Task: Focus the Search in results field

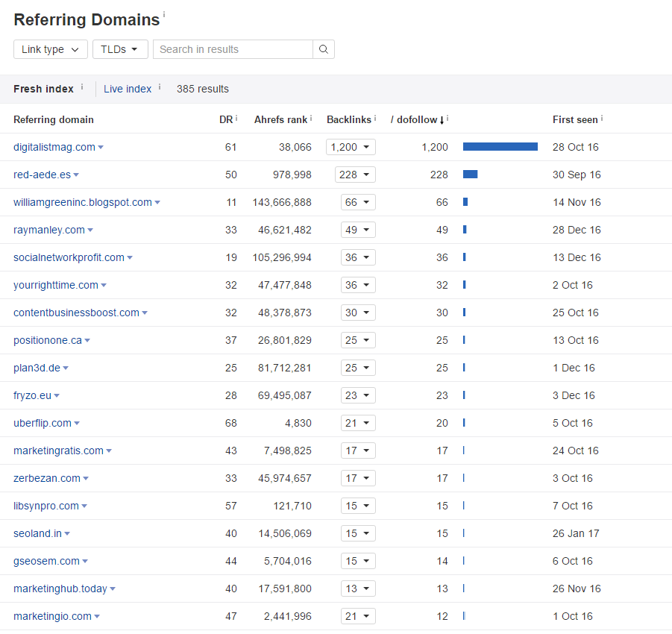Action: coord(233,49)
